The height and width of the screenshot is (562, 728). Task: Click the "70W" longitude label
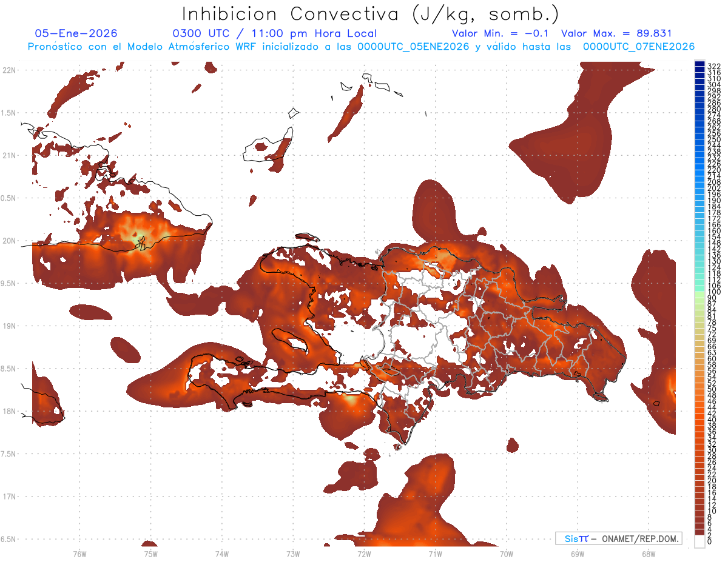point(506,554)
